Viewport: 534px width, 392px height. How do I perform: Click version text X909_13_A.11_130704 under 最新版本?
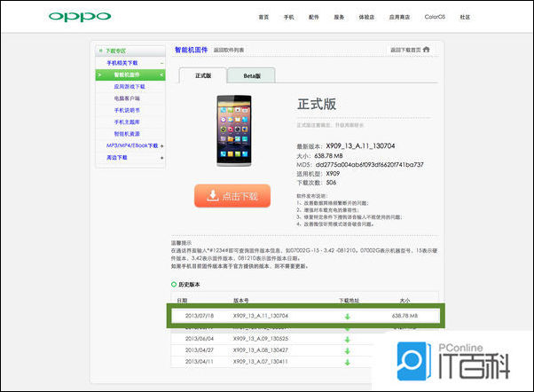point(360,145)
